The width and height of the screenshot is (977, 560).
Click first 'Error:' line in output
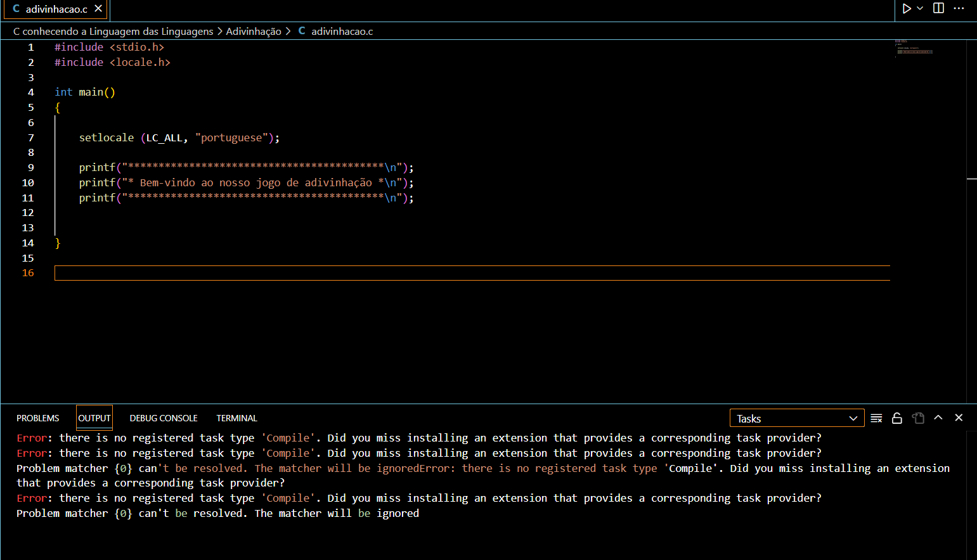coord(418,438)
